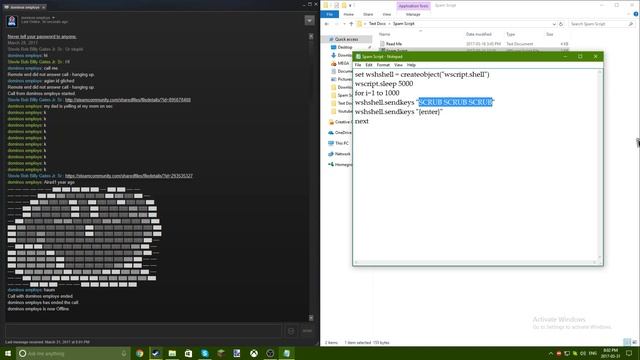Open the Notepad View menu
This screenshot has height=360, width=640.
pos(398,65)
